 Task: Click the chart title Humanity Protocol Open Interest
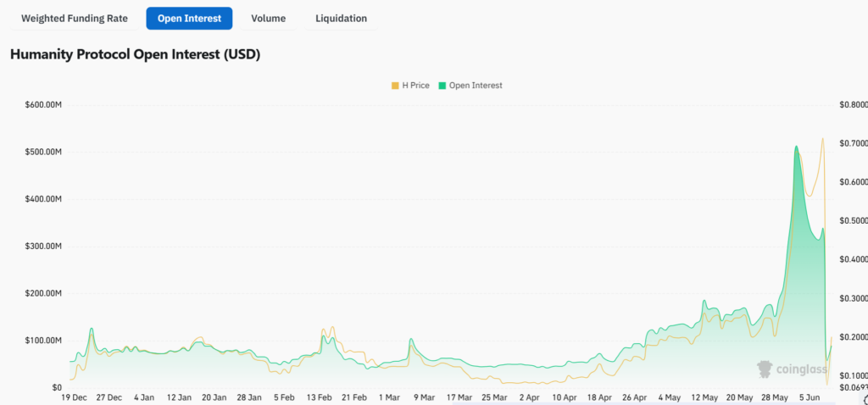[x=135, y=55]
